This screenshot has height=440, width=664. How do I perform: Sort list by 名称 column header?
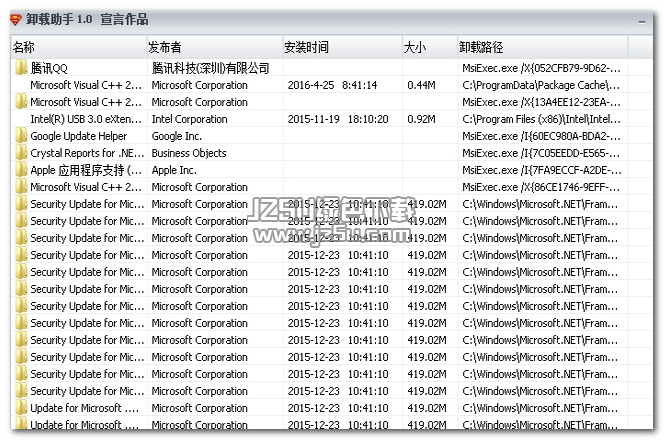(x=78, y=47)
